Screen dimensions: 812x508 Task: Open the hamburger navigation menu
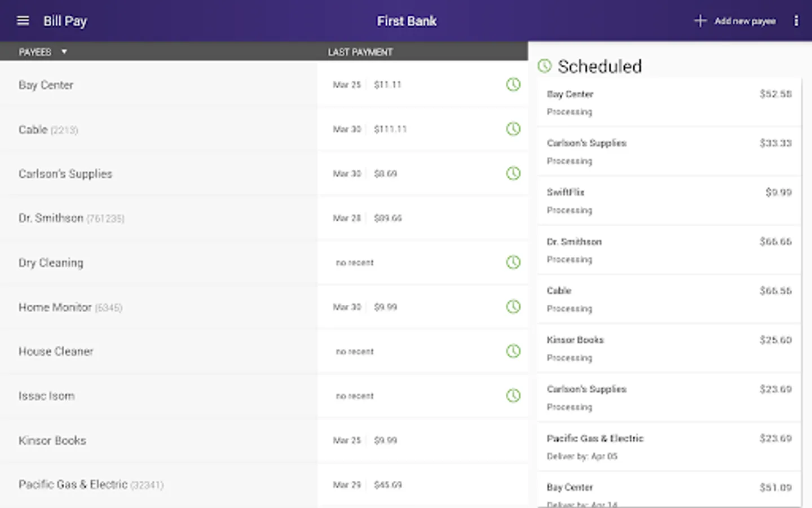(23, 21)
